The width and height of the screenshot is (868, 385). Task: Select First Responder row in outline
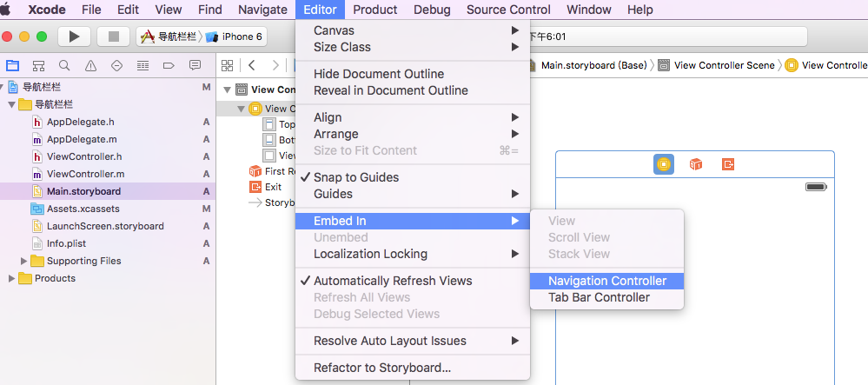coord(272,171)
